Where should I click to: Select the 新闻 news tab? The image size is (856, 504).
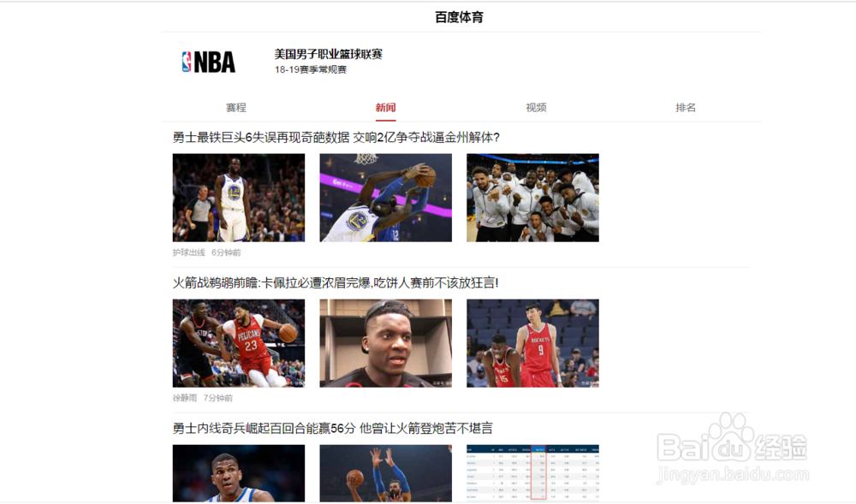click(385, 108)
